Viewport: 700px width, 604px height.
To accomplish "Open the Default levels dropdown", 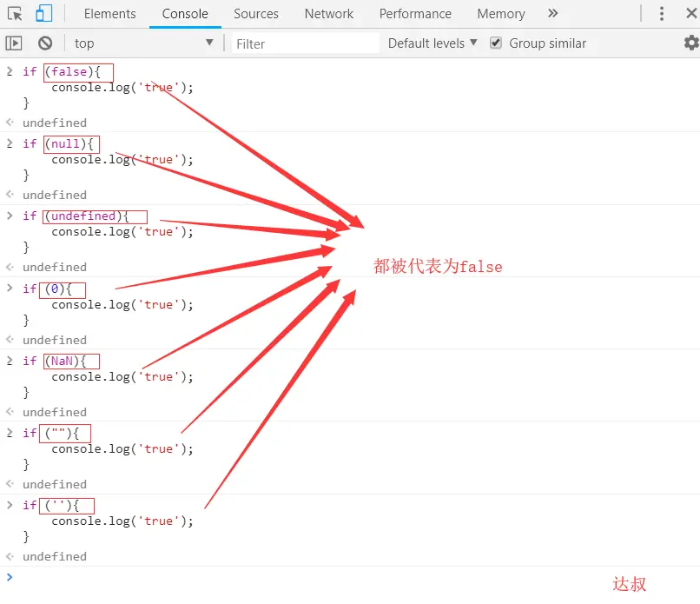I will click(x=433, y=43).
